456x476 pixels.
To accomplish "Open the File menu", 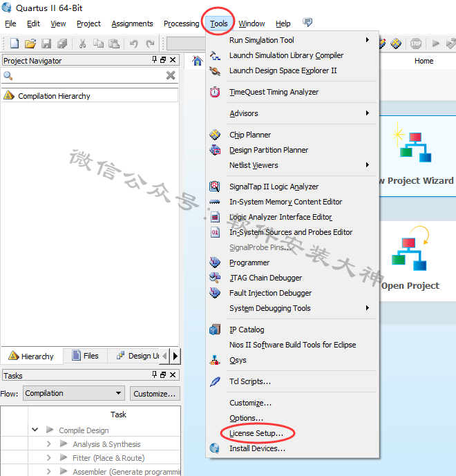I will pyautogui.click(x=10, y=23).
